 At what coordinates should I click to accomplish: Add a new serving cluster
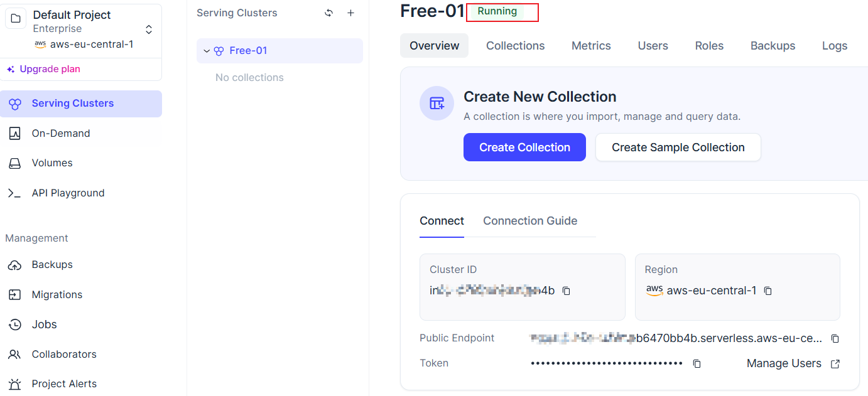coord(350,13)
